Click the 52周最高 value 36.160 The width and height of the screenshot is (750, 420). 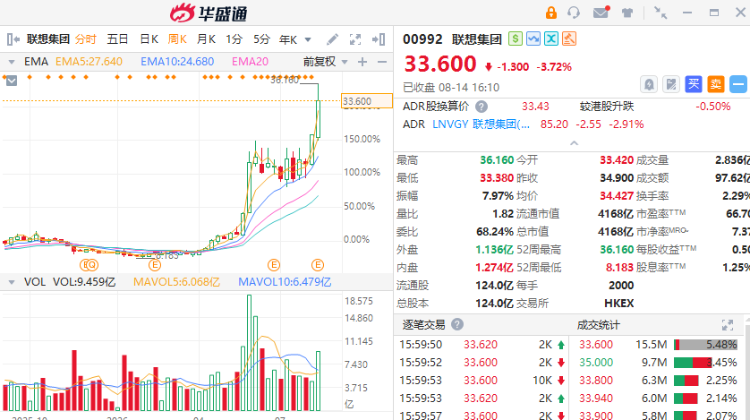click(x=617, y=250)
